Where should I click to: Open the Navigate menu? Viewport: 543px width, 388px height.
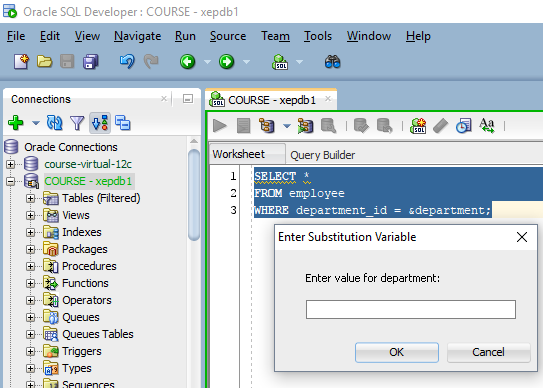point(137,36)
